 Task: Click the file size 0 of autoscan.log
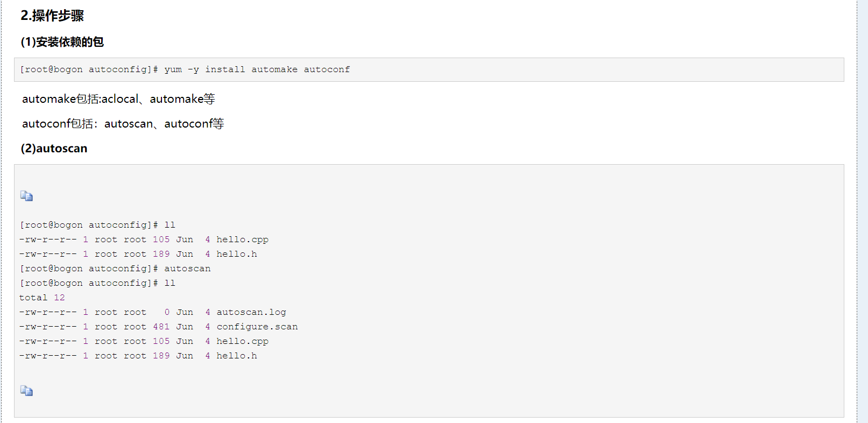[167, 312]
